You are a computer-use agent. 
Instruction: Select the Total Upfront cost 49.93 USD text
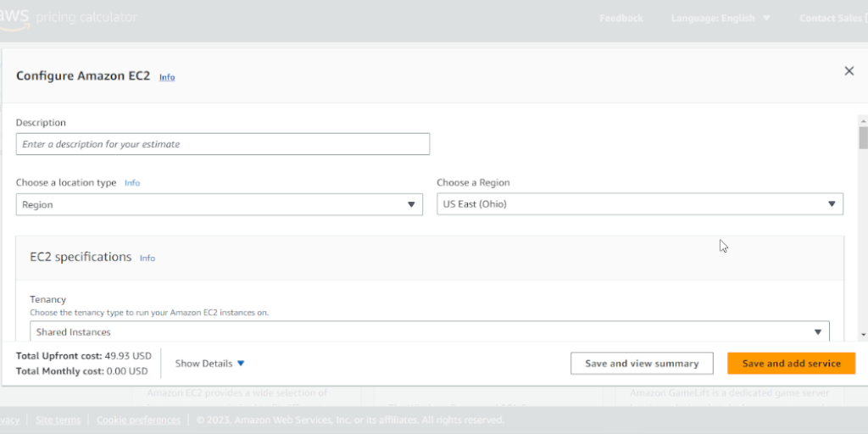coord(84,355)
